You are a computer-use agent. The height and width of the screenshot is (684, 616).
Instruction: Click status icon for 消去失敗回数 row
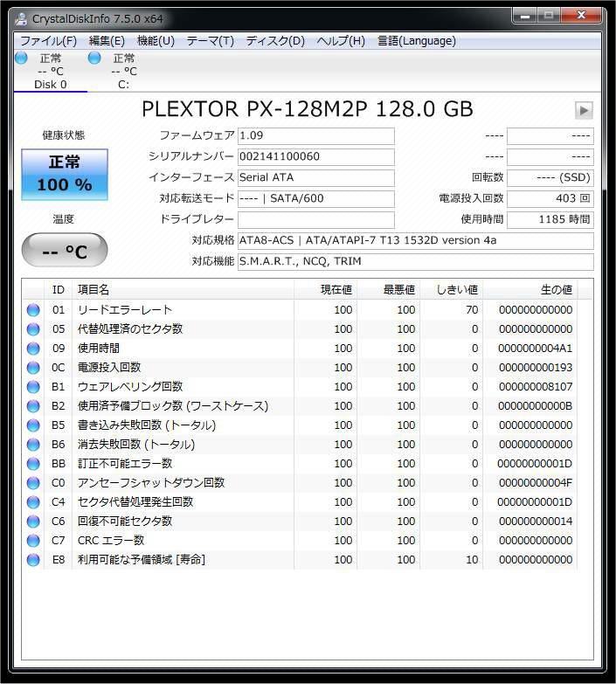click(x=33, y=445)
